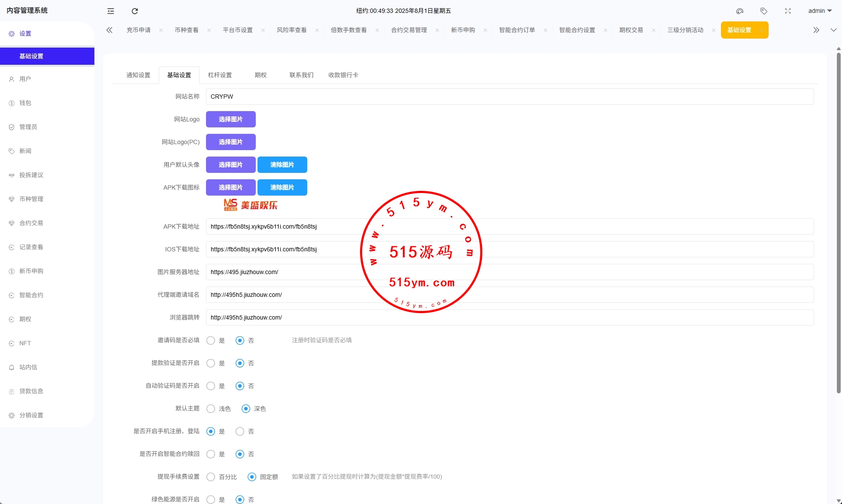Select 浅色 as default theme

(x=211, y=409)
